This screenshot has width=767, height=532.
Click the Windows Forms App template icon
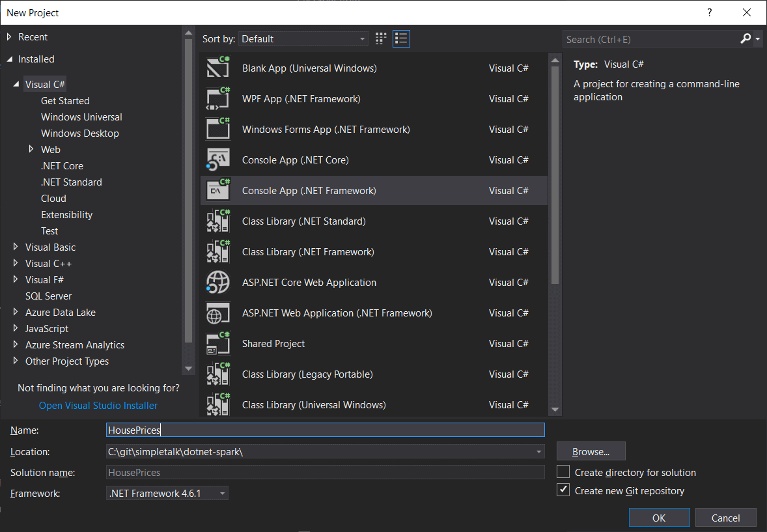pos(217,129)
